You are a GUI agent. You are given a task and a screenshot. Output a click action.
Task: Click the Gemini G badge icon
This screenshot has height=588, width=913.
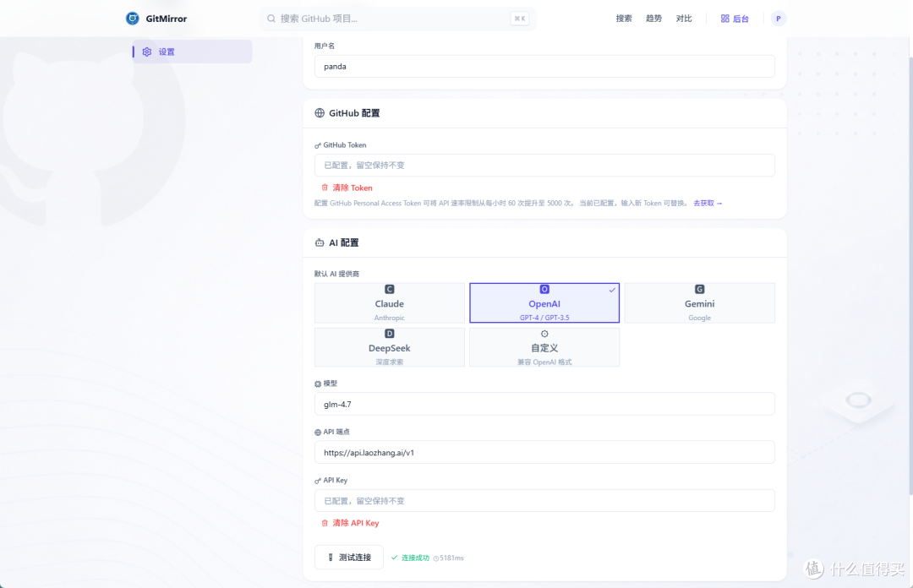pyautogui.click(x=699, y=289)
